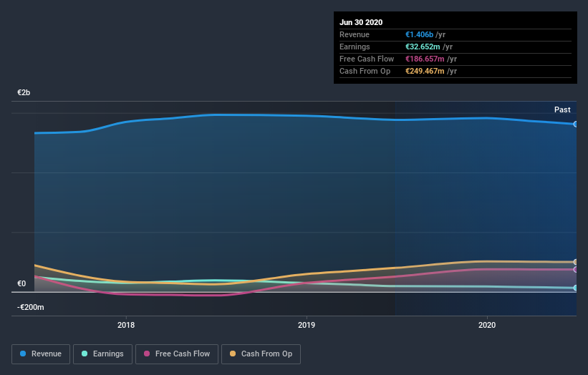Select the 2019 x-axis label
The height and width of the screenshot is (375, 588).
307,325
